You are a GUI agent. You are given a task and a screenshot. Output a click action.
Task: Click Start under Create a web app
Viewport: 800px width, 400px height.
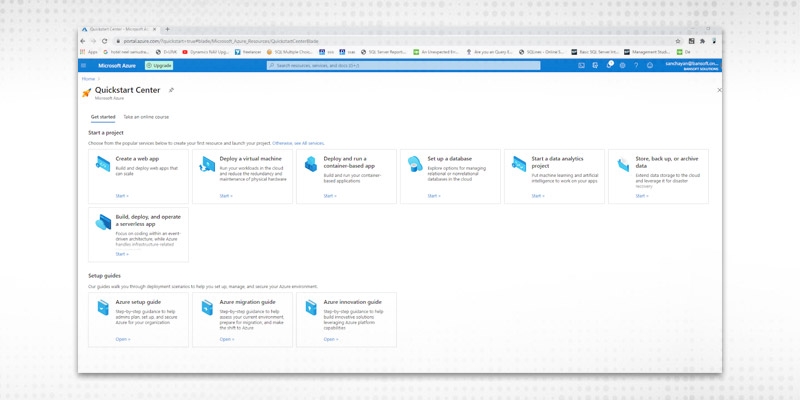[122, 196]
